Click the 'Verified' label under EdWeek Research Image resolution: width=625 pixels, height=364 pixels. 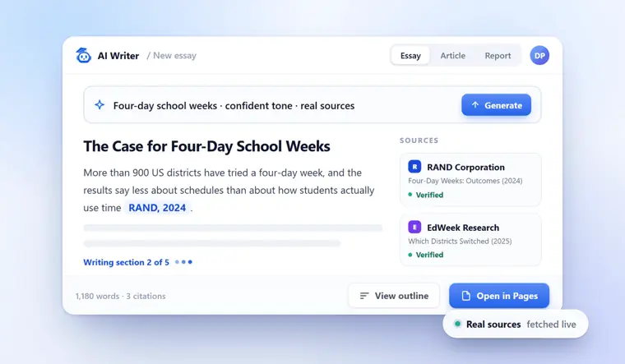click(429, 255)
